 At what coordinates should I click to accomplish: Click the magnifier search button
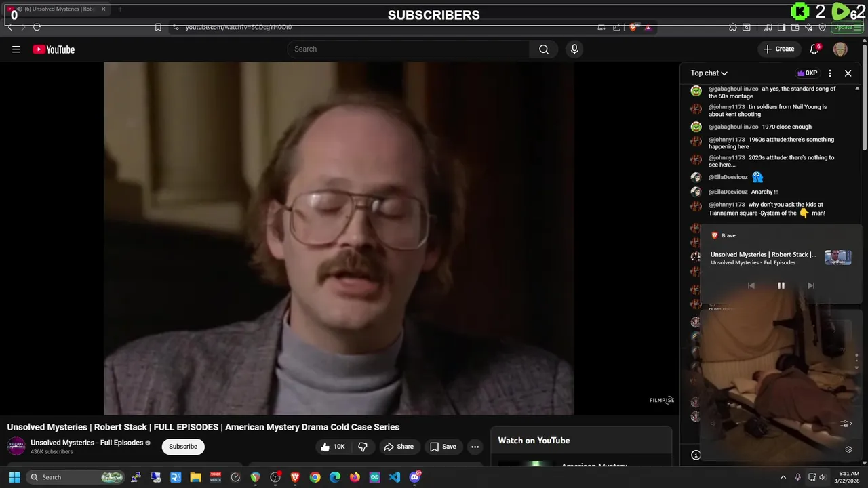pyautogui.click(x=544, y=49)
